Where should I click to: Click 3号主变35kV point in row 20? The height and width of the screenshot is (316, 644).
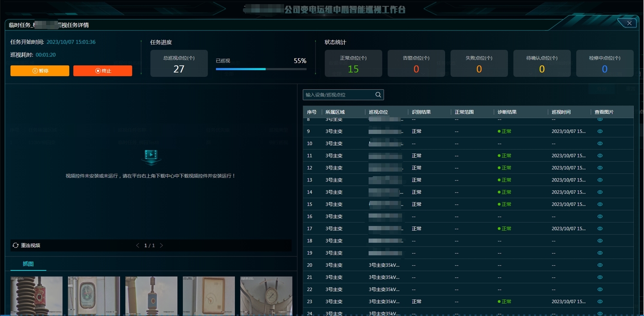[384, 265]
